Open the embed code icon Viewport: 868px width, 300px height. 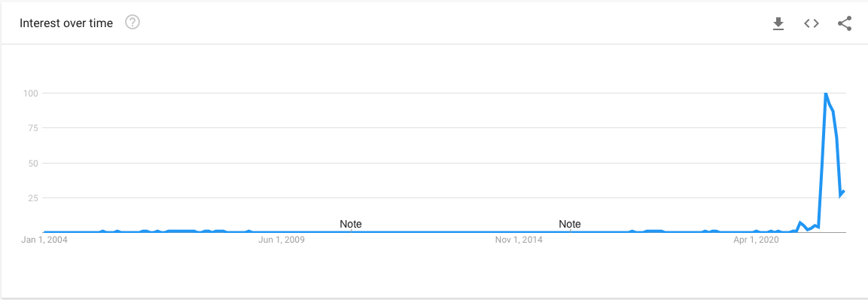click(812, 23)
